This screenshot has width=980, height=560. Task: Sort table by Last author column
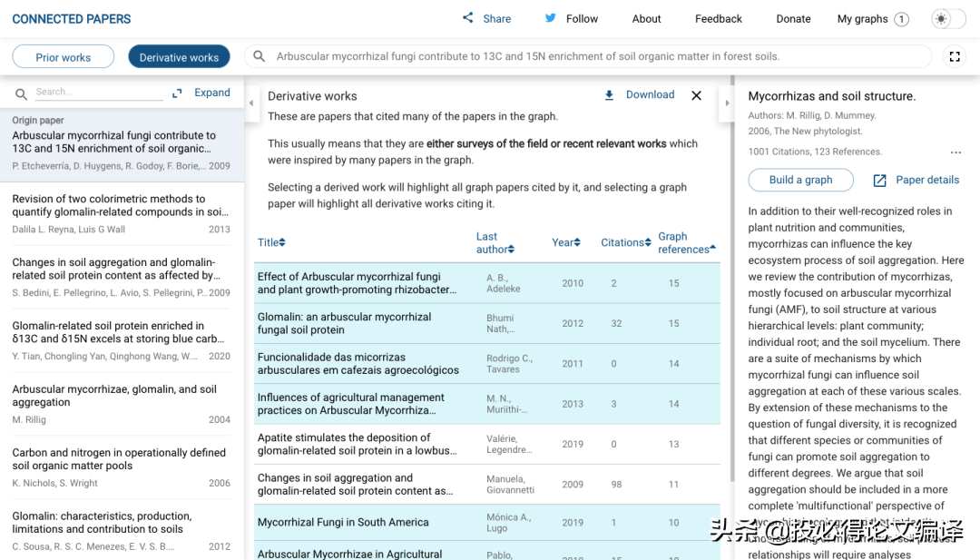click(495, 242)
